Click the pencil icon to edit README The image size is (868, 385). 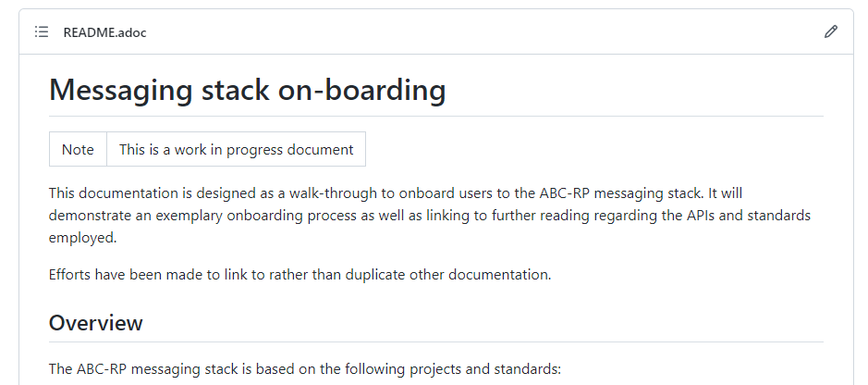830,31
